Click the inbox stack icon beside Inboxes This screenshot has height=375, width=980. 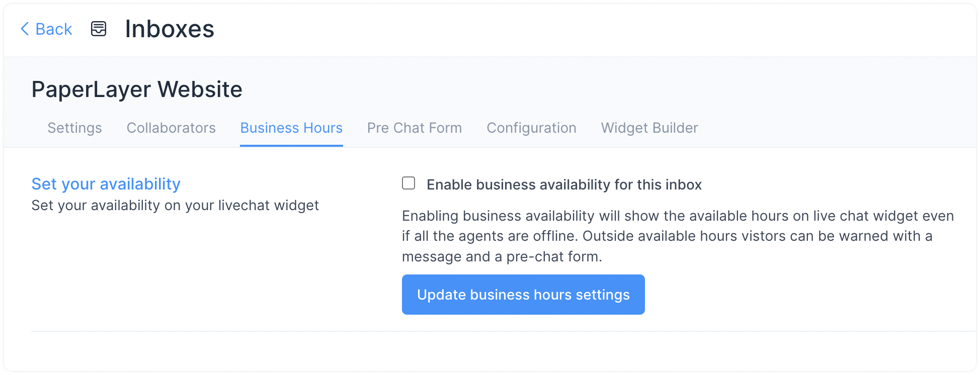(x=99, y=29)
